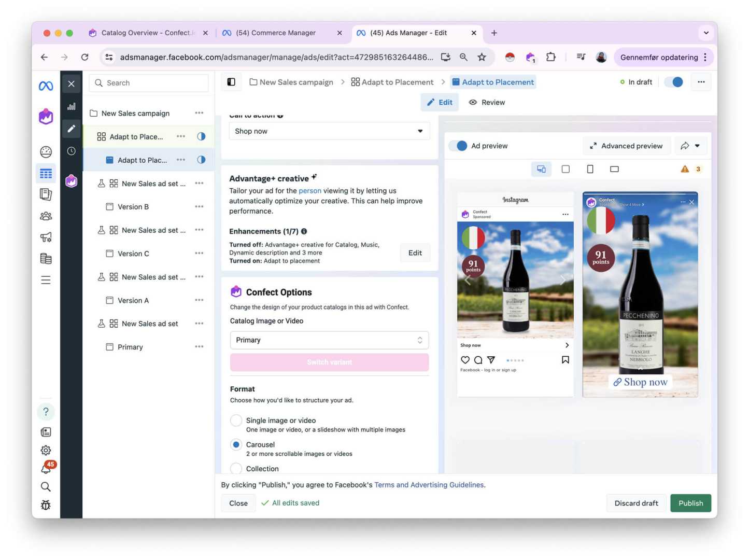This screenshot has height=560, width=749.
Task: Click the Switch variant button
Action: point(329,362)
